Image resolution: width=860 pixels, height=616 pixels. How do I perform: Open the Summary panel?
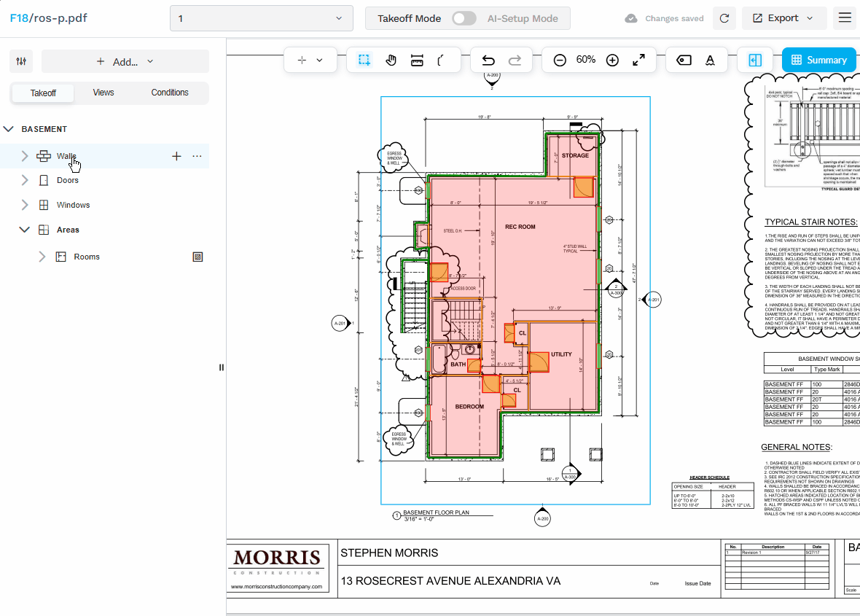(x=818, y=61)
